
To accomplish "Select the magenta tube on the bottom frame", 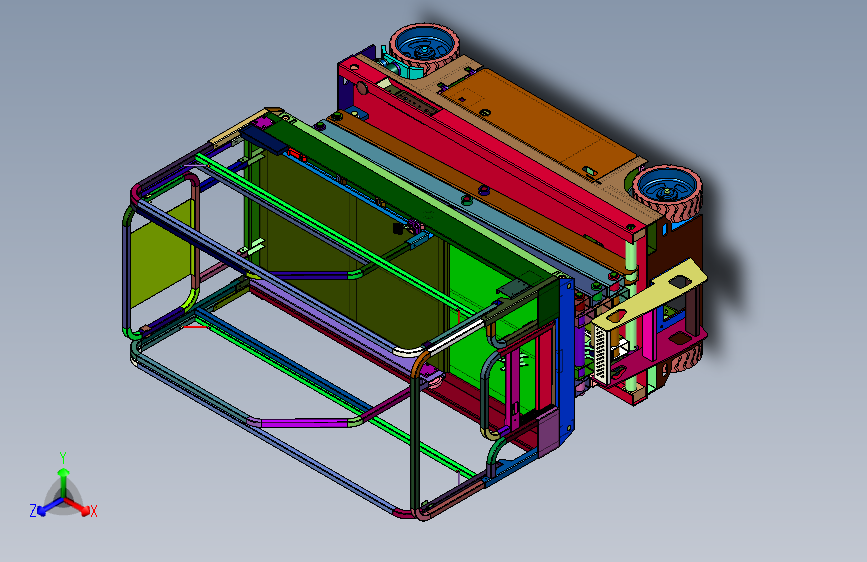I will 304,423.
